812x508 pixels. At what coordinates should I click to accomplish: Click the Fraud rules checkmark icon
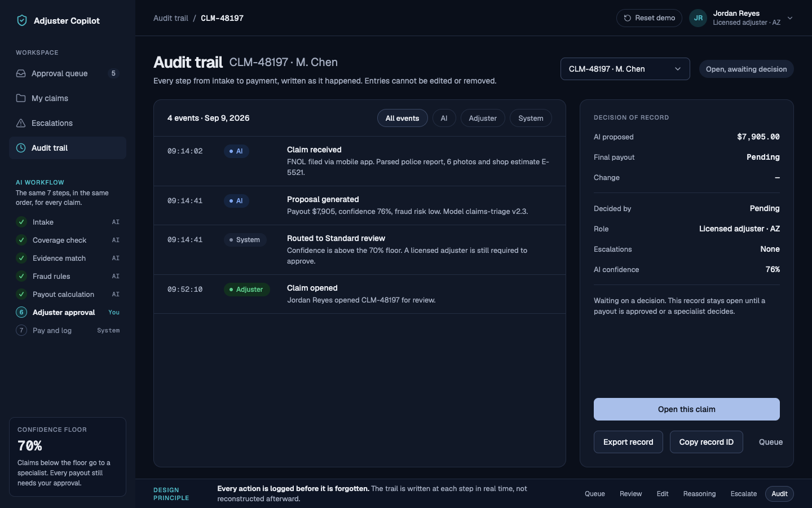[21, 276]
